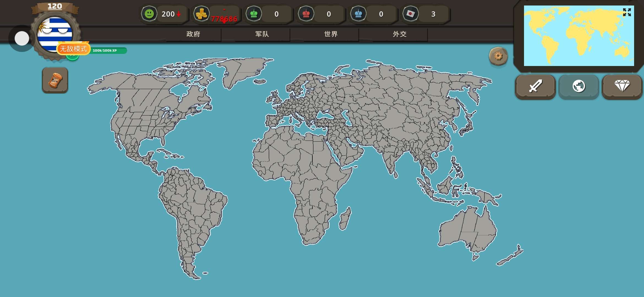Click the 100k/100k XP progress bar
The image size is (644, 297).
coord(109,51)
